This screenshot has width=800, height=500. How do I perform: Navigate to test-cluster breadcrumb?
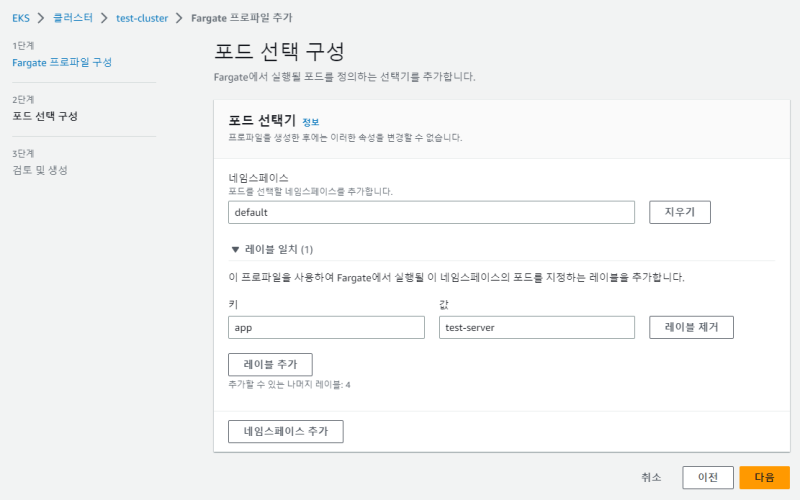143,18
